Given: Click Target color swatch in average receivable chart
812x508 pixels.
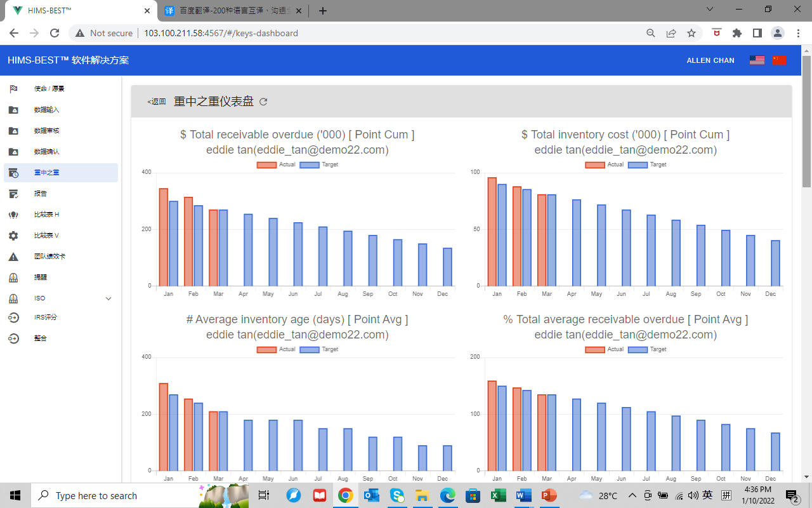Looking at the screenshot, I should [x=638, y=350].
